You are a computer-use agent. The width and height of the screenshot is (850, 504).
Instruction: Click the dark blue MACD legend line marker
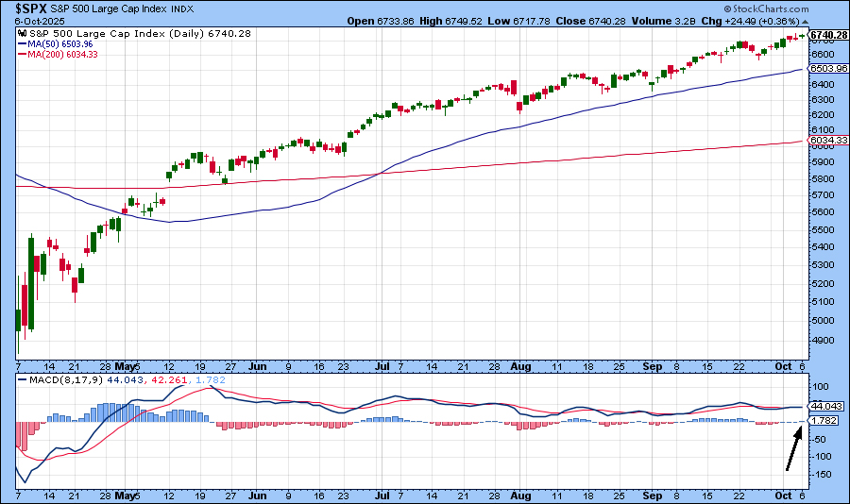pos(21,380)
